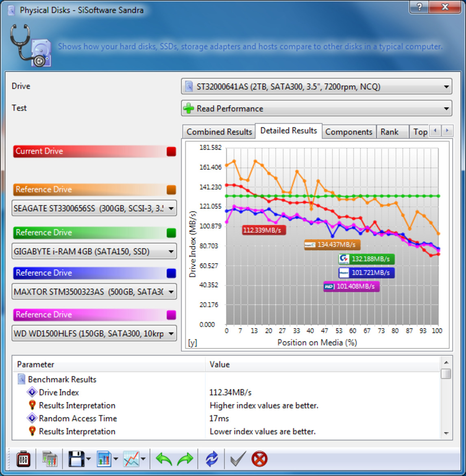
Task: Select the Detailed Results tab
Action: click(289, 131)
